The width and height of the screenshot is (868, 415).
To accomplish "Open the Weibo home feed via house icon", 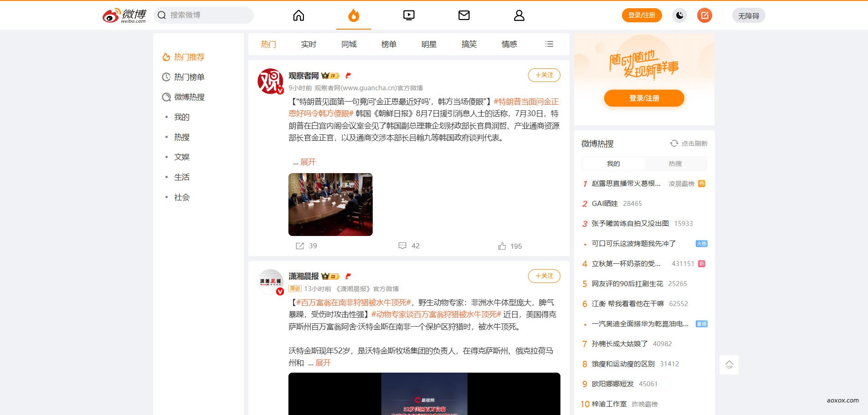I will click(298, 15).
